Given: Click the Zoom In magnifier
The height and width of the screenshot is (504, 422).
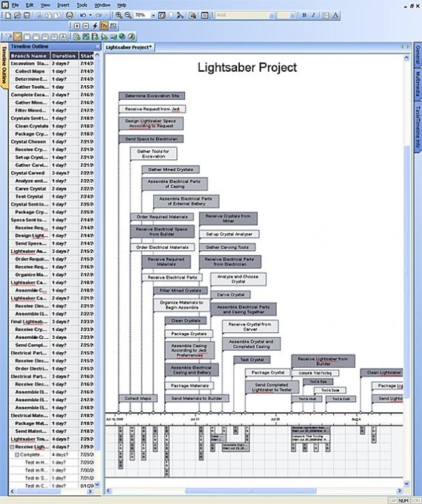Looking at the screenshot, I should click(x=119, y=15).
